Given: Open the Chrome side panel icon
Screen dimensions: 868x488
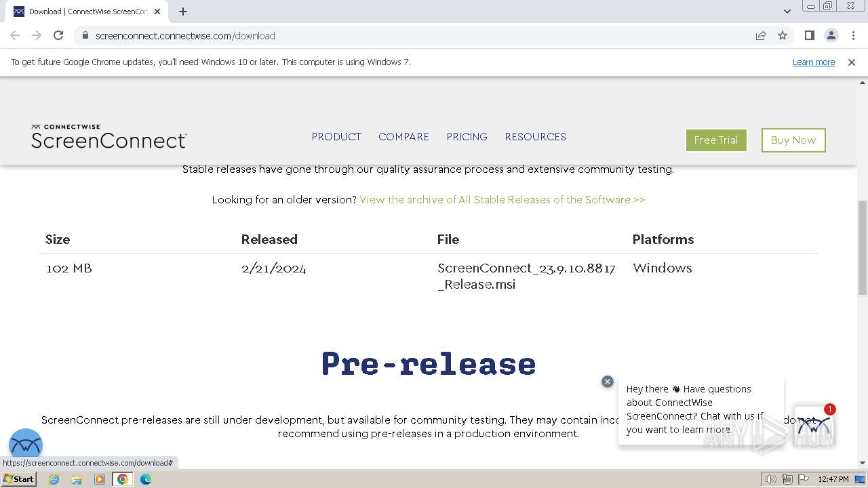Looking at the screenshot, I should click(x=809, y=36).
